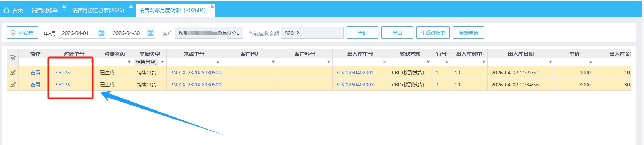Open SB026 link in the SD20260402003 row

point(63,85)
